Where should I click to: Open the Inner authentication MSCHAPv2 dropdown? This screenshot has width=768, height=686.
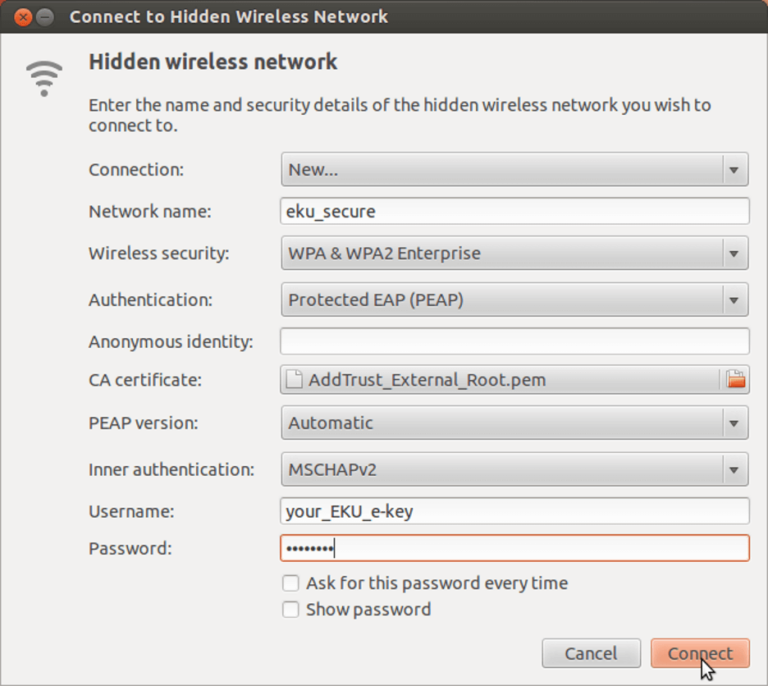514,469
